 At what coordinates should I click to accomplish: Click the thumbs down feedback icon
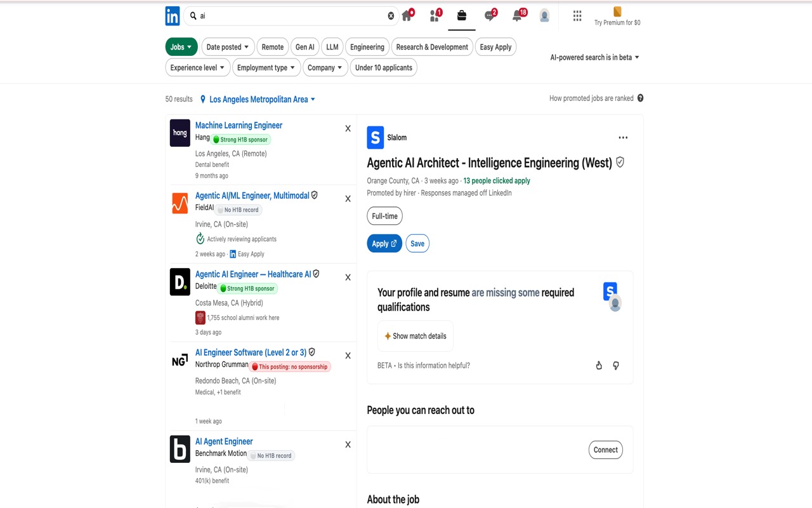click(x=616, y=365)
